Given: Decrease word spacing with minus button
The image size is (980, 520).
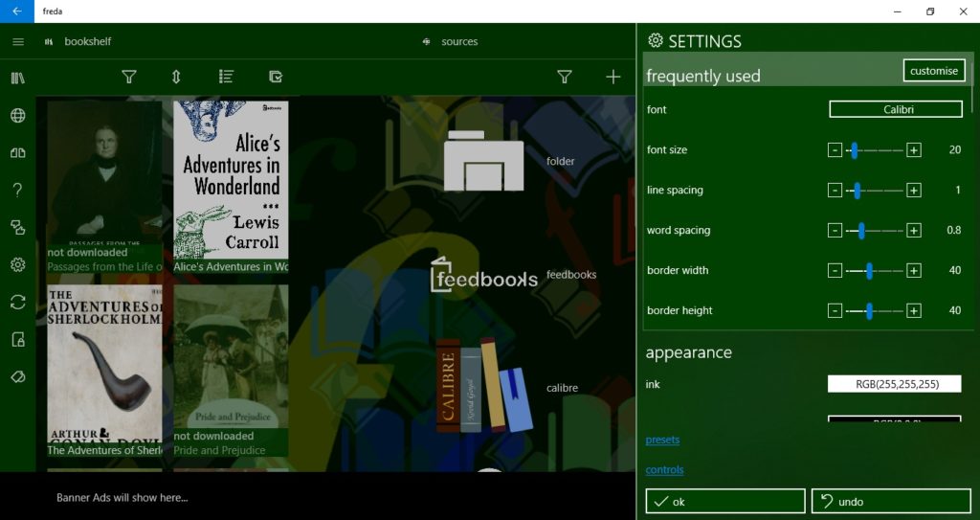Looking at the screenshot, I should [x=835, y=230].
